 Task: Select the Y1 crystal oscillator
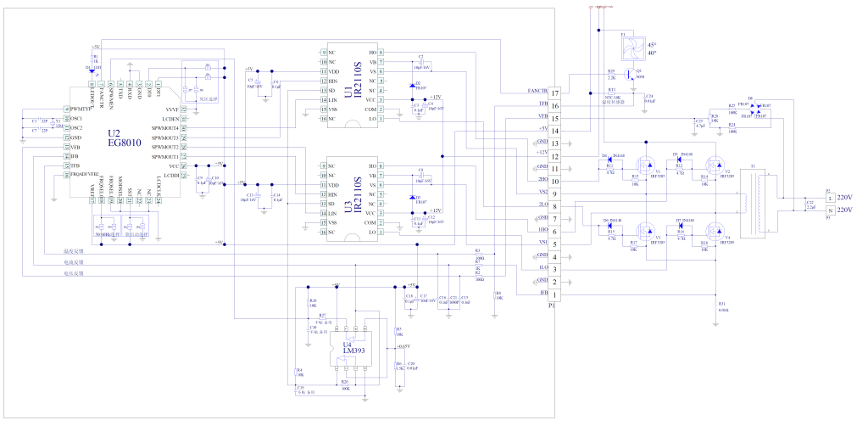(x=50, y=126)
